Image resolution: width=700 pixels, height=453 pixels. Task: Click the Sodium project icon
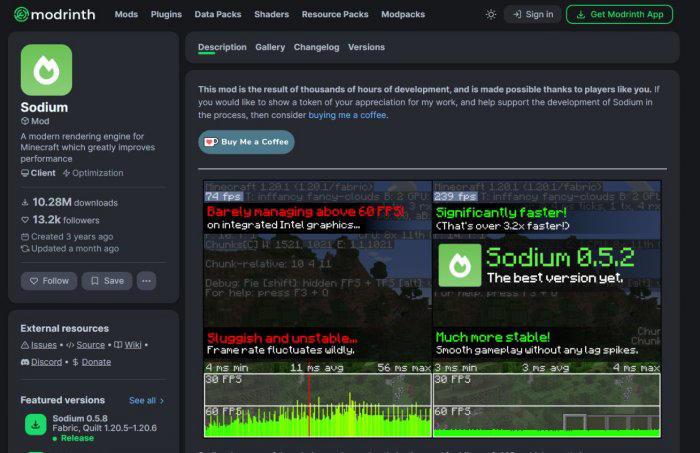(46, 70)
